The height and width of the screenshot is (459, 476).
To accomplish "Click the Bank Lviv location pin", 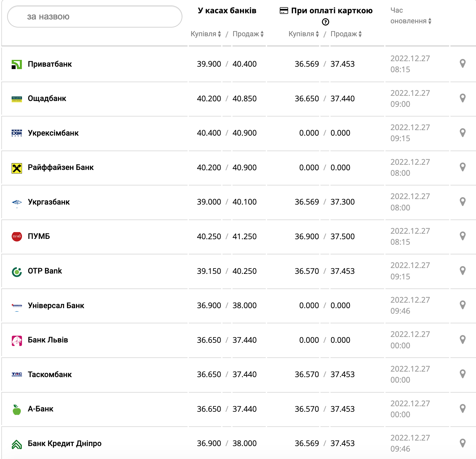I will pyautogui.click(x=463, y=340).
